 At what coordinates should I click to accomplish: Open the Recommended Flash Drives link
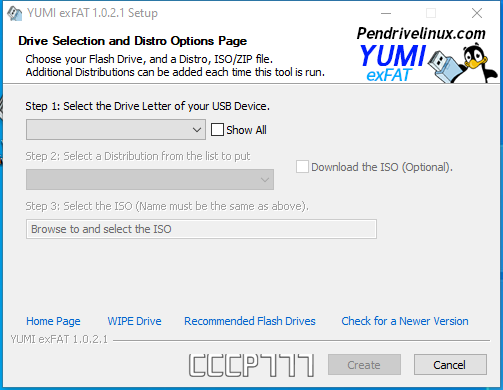coord(250,321)
